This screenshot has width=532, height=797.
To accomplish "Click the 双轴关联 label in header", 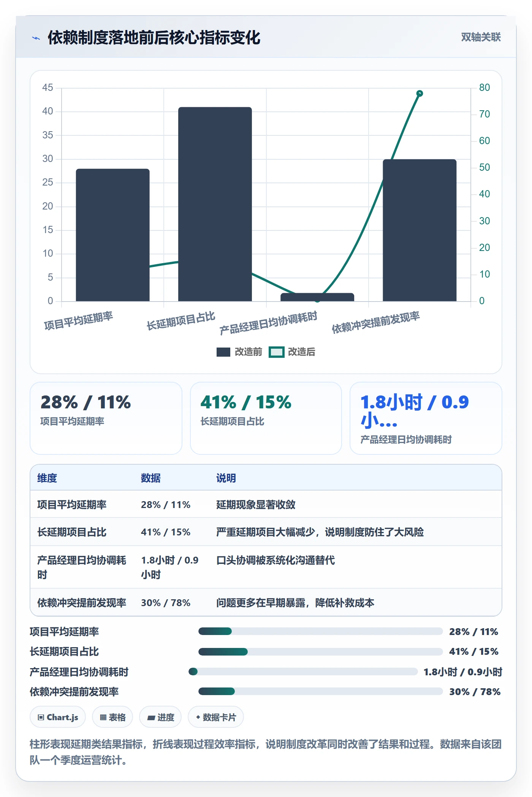I will pos(481,37).
